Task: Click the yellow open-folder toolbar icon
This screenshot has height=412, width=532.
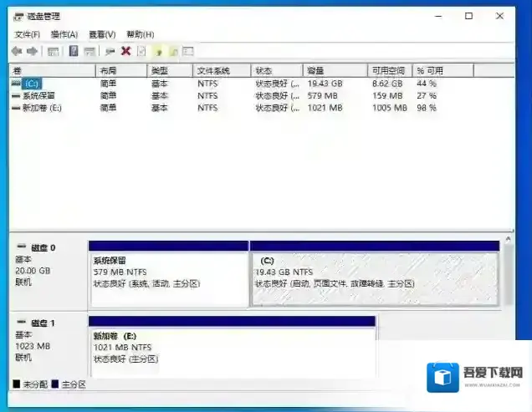Action: click(158, 52)
